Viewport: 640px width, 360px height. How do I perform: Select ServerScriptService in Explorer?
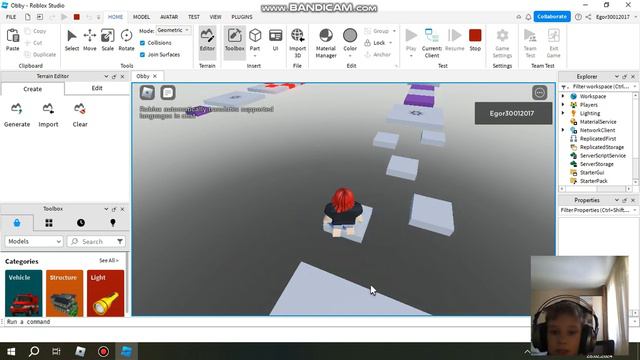point(602,156)
